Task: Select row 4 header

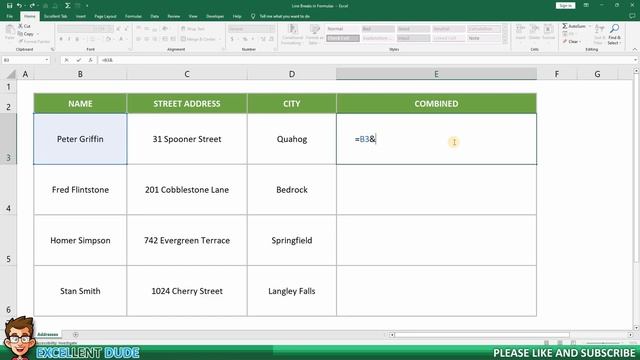Action: coord(8,190)
